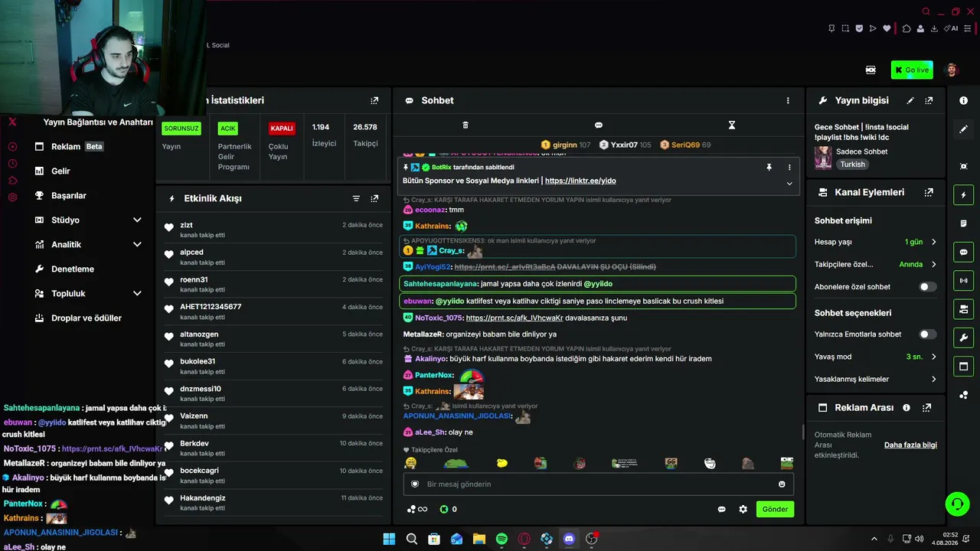The image size is (980, 551).
Task: Open Discord from the taskbar
Action: (569, 539)
